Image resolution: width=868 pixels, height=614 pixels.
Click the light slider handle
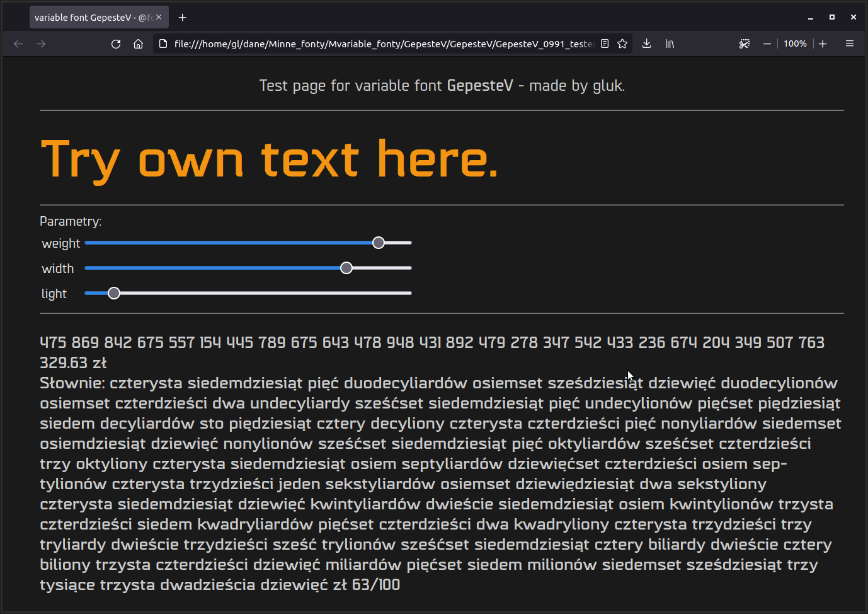pos(114,293)
